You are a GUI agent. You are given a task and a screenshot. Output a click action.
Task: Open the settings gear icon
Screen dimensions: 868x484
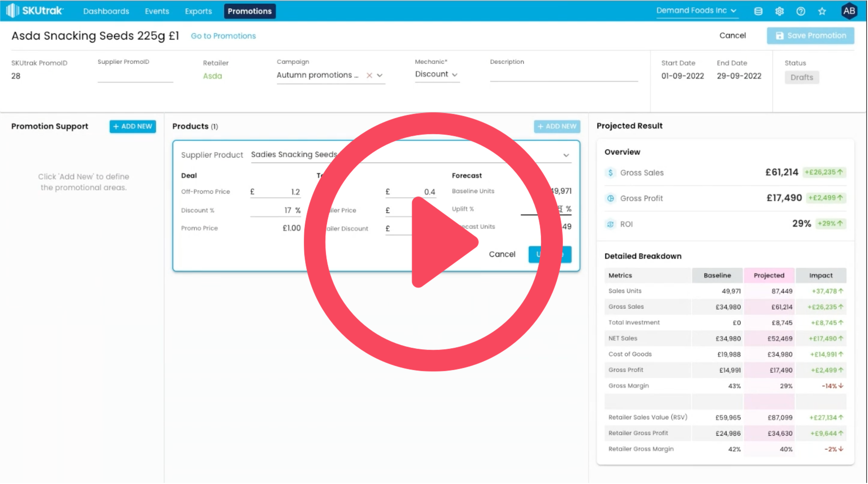click(x=779, y=11)
